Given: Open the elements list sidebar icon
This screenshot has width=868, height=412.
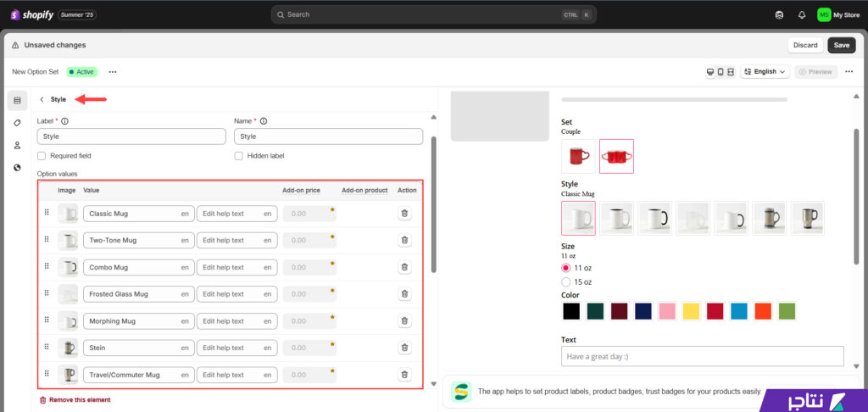Looking at the screenshot, I should 17,100.
